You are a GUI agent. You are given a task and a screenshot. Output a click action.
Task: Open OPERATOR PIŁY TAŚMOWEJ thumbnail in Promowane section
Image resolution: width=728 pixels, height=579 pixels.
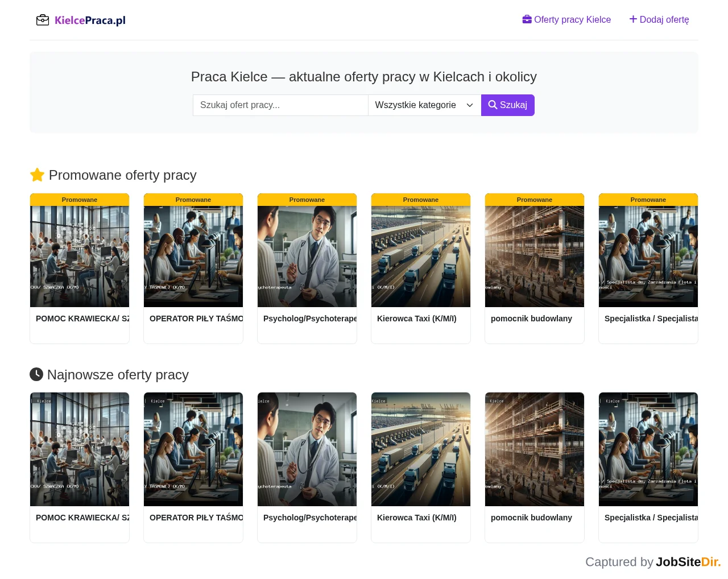point(193,257)
